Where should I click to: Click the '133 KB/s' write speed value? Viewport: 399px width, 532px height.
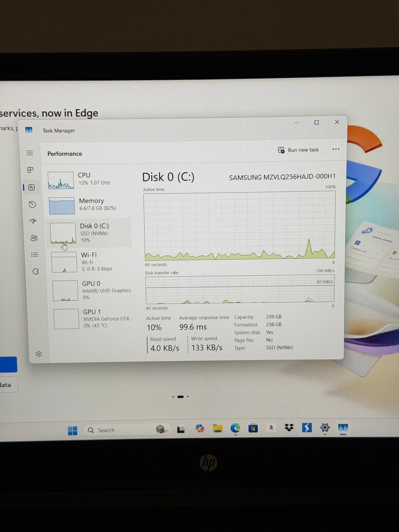point(207,348)
